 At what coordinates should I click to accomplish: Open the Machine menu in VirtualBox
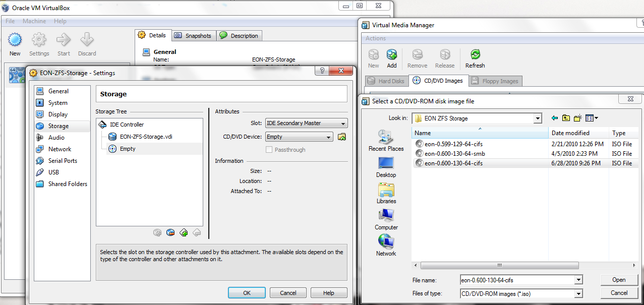click(34, 21)
